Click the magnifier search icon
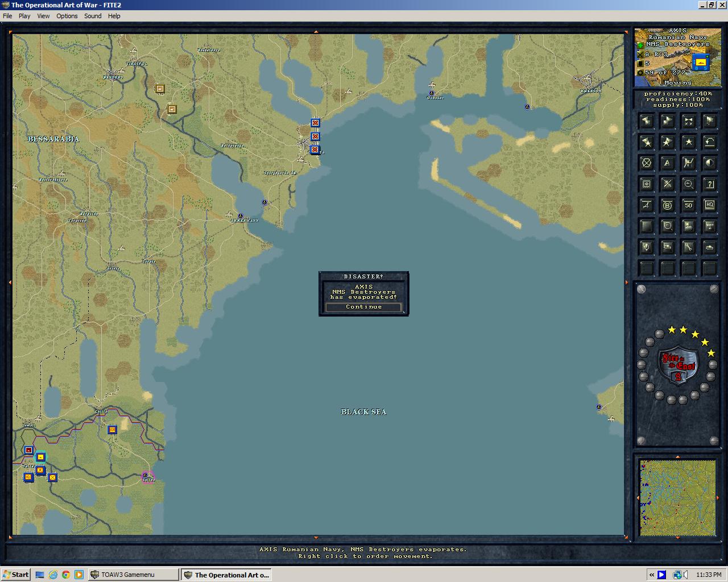 coord(667,226)
